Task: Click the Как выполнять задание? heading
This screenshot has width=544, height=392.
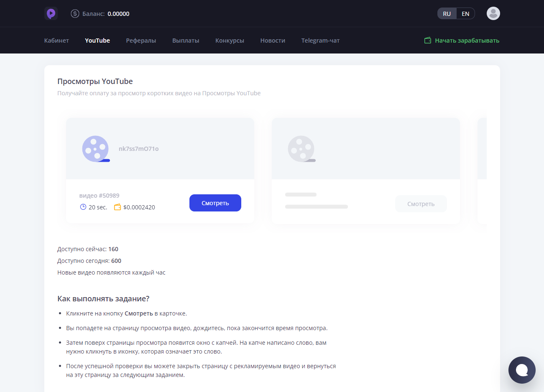Action: pyautogui.click(x=103, y=299)
